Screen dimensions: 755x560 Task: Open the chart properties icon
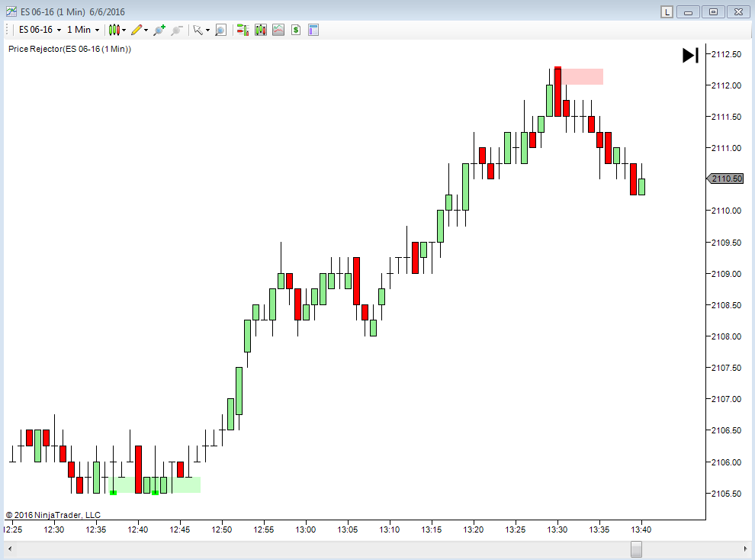click(x=313, y=30)
